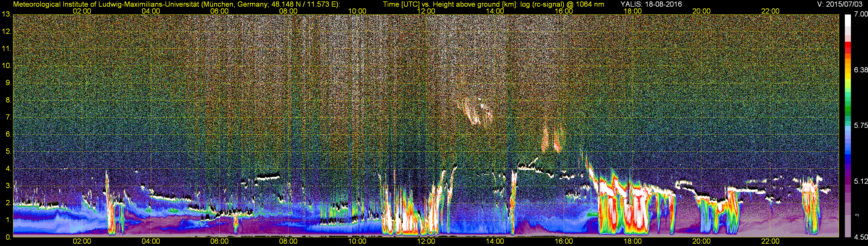
Task: Click the 20:00 label on the upper time axis
Action: tap(702, 11)
